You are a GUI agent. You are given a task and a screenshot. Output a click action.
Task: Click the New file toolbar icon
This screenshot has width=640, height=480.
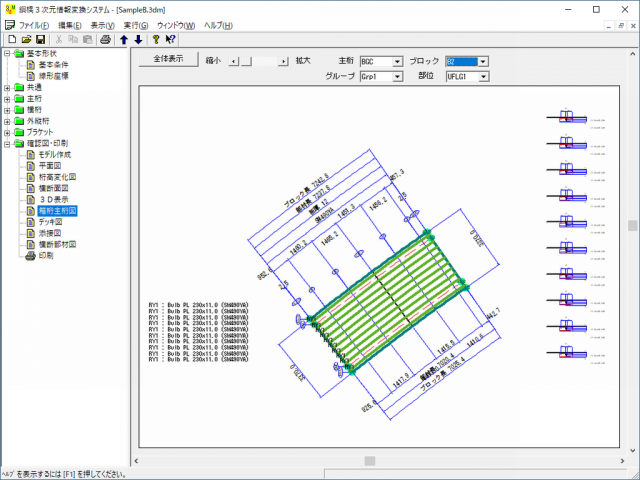(11, 39)
